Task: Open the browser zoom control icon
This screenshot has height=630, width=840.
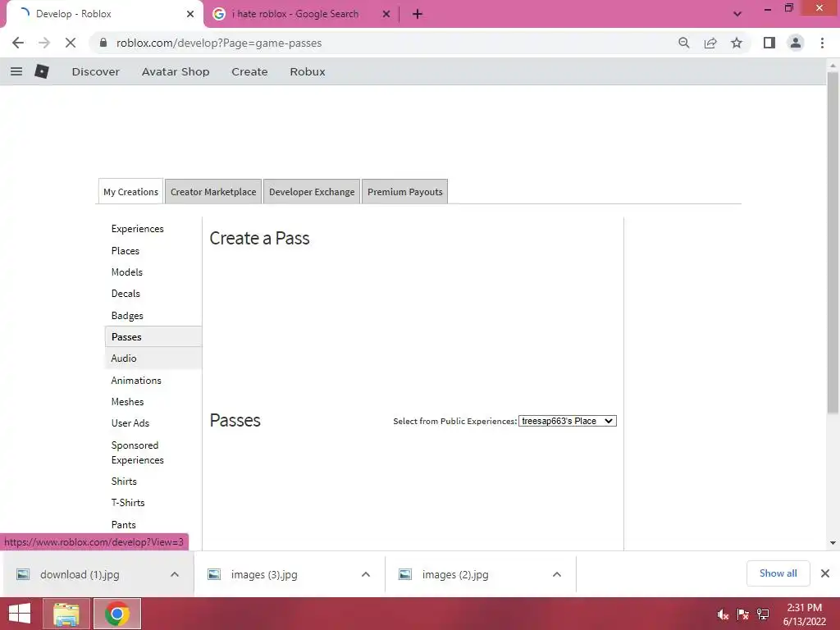Action: (683, 43)
